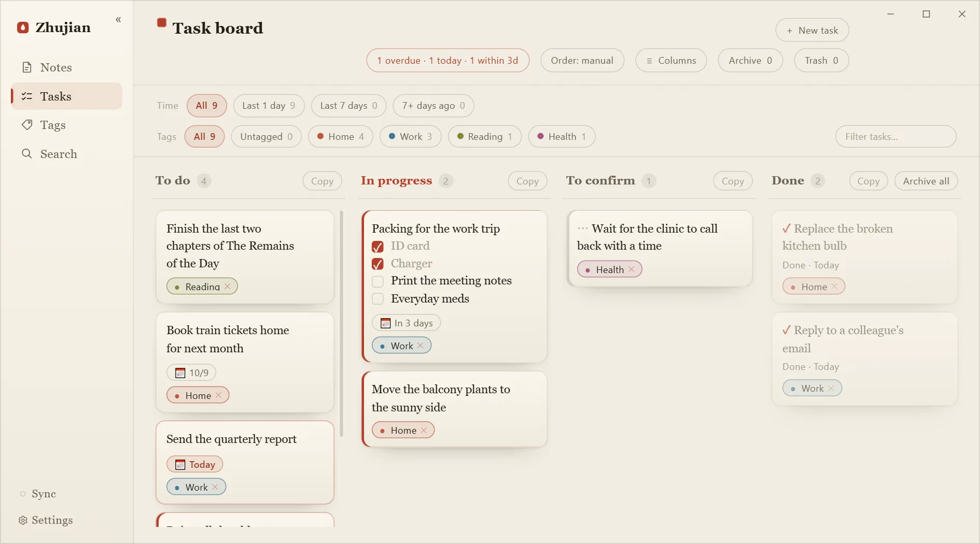Click the Today due date chip

(195, 464)
